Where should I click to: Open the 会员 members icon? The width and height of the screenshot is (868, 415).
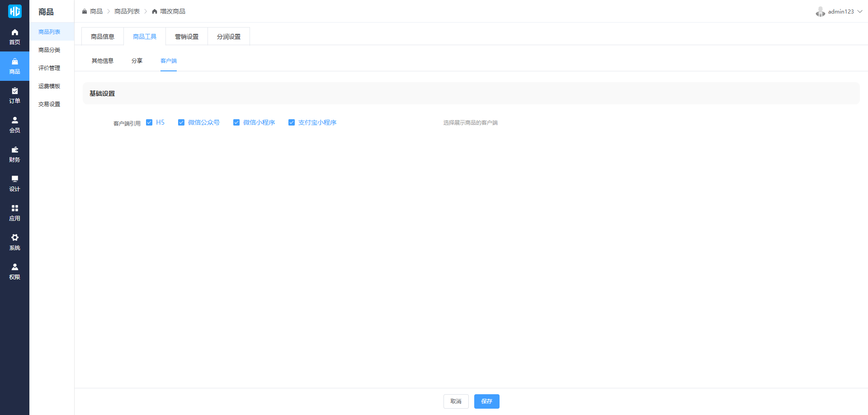[x=14, y=121]
